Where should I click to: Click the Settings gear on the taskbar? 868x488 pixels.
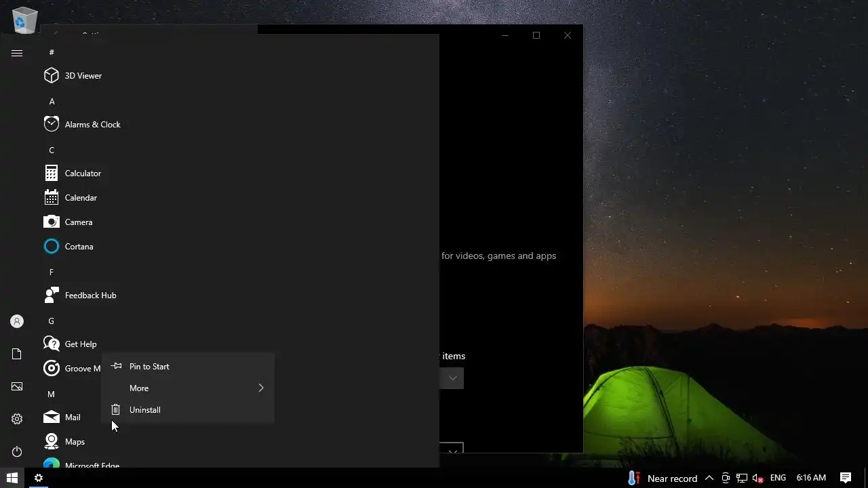pos(39,478)
